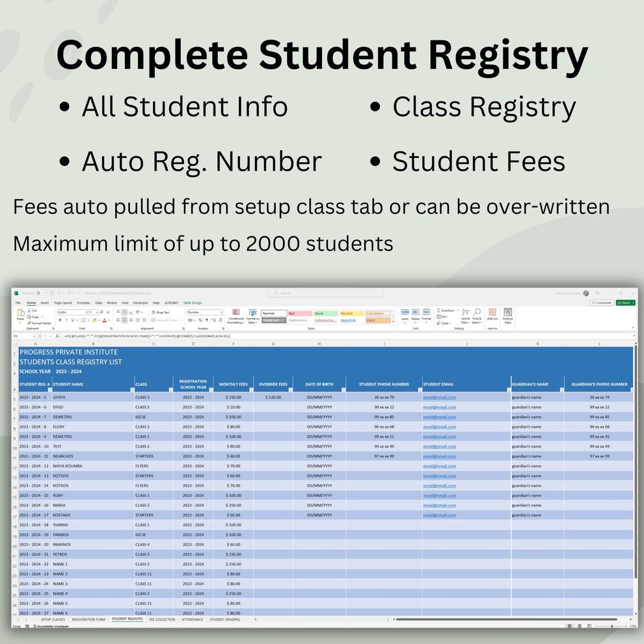Image resolution: width=644 pixels, height=644 pixels.
Task: Add a new sheet with plus button
Action: (255, 619)
